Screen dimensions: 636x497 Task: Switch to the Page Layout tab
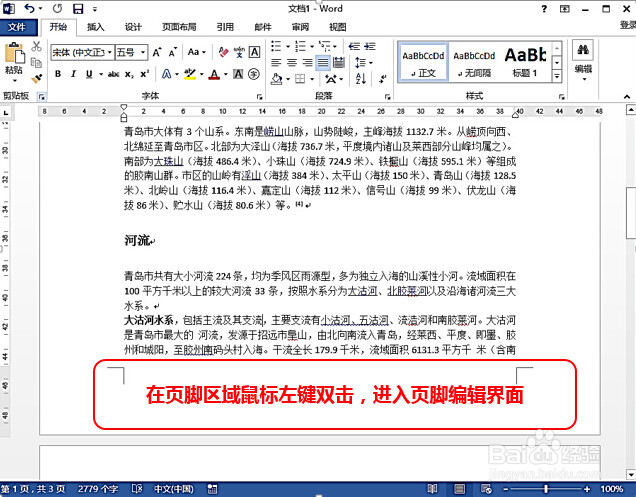[x=179, y=27]
